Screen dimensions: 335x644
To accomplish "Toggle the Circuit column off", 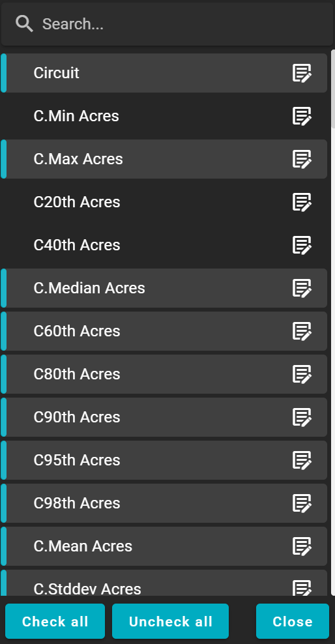I will click(x=164, y=73).
